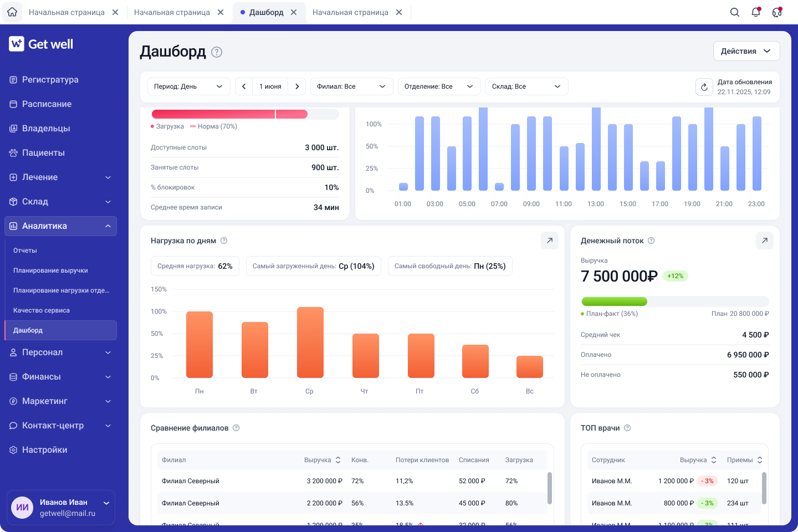Open Качество сервиса submenu item
The width and height of the screenshot is (798, 532).
42,310
